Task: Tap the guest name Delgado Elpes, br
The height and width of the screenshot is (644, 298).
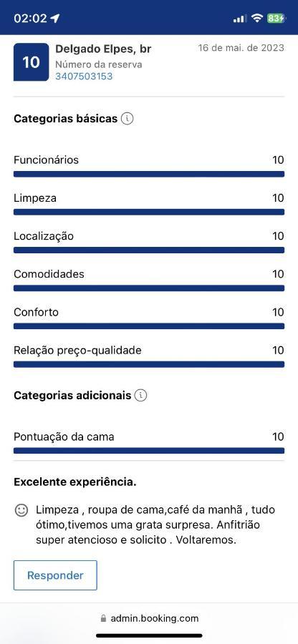Action: pyautogui.click(x=103, y=49)
